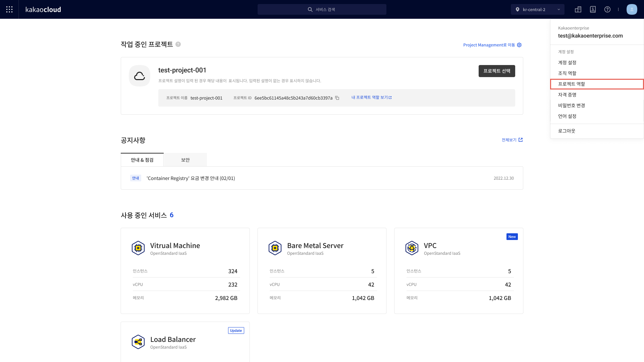Copy the project ID with copy icon
Screen dimensions: 644x362
(x=337, y=98)
